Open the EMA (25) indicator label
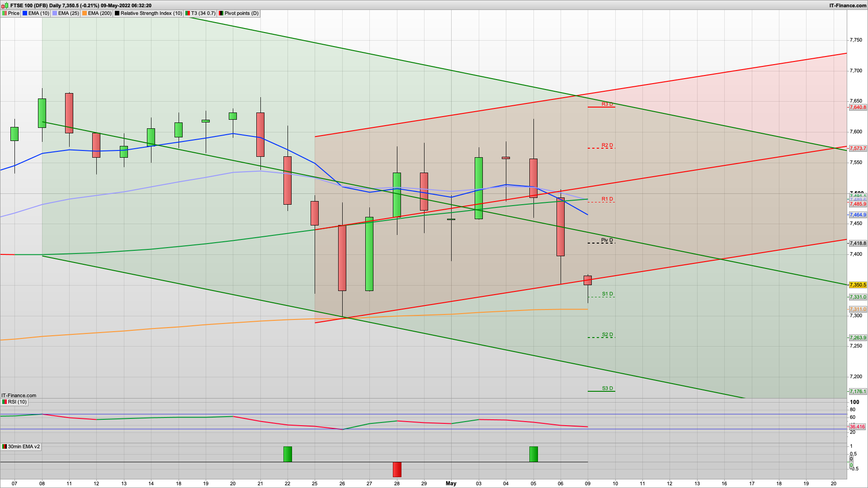Image resolution: width=868 pixels, height=488 pixels. coord(68,13)
